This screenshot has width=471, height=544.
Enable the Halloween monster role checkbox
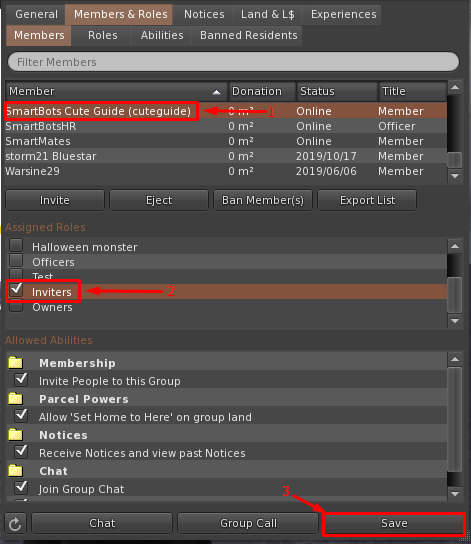point(16,245)
